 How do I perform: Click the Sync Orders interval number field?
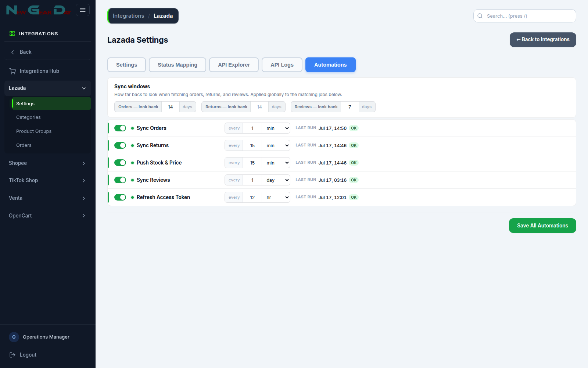[252, 128]
